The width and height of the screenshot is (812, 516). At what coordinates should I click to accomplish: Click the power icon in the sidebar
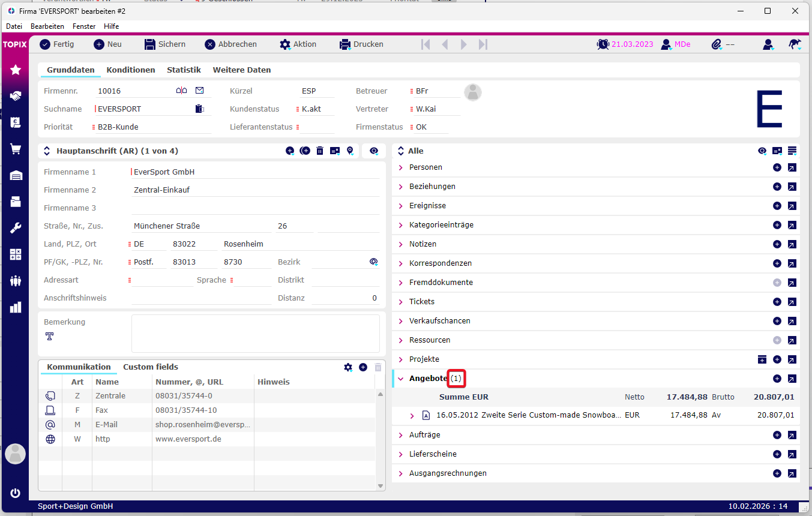(x=16, y=493)
